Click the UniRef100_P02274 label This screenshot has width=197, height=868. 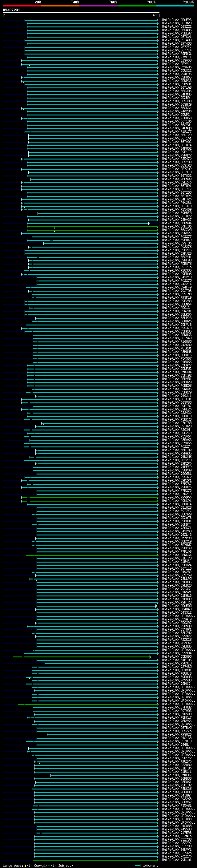click(x=176, y=446)
